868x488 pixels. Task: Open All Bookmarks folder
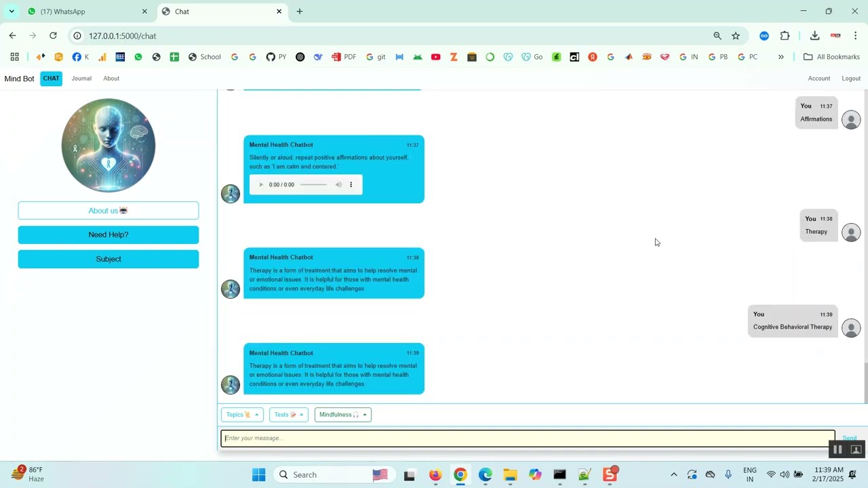[x=831, y=57]
